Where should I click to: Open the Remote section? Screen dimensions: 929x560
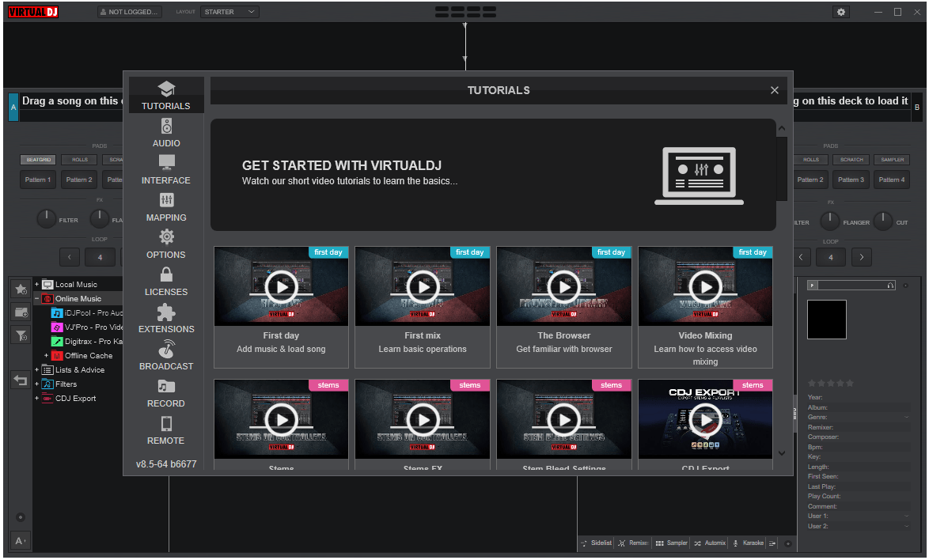click(x=166, y=430)
